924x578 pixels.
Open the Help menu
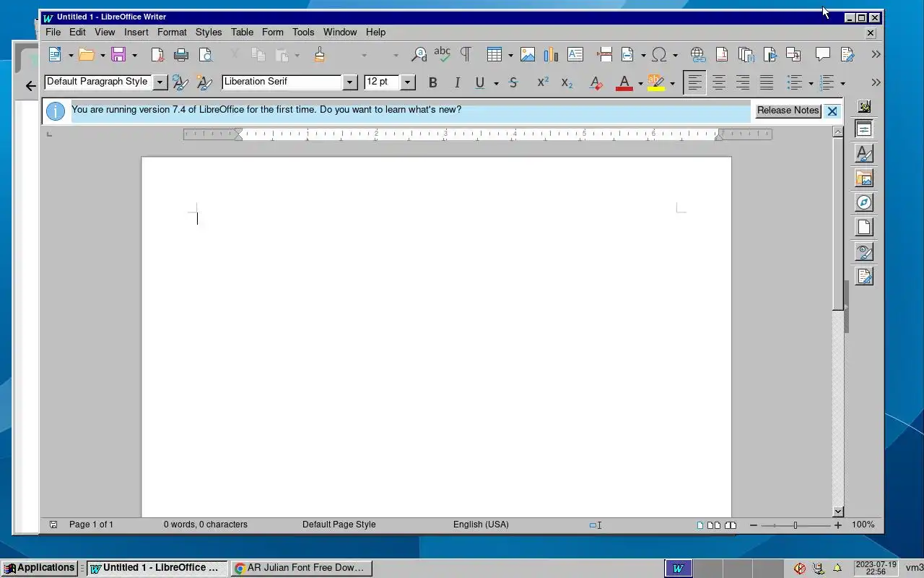tap(375, 32)
